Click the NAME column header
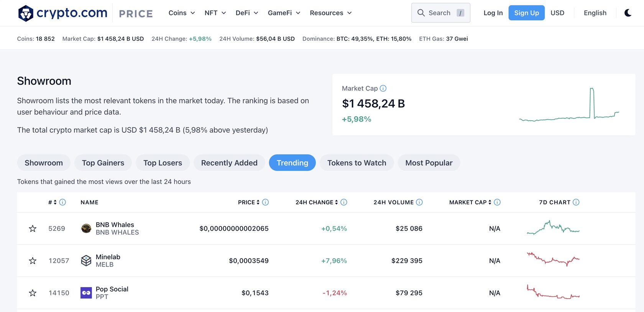Viewport: 644px width, 312px height. [x=89, y=202]
